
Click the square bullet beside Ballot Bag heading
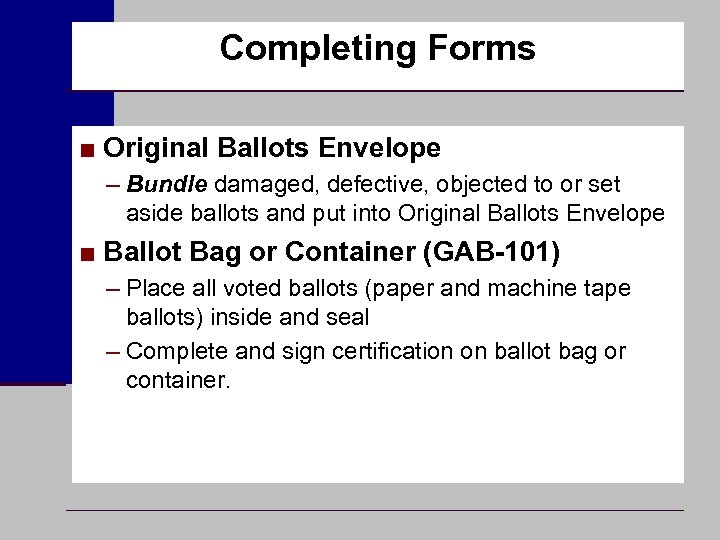[88, 253]
